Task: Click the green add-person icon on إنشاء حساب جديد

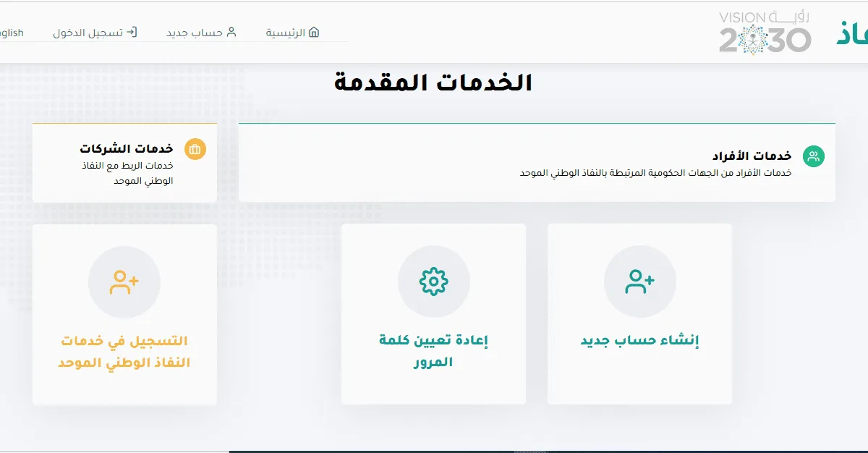Action: pyautogui.click(x=640, y=281)
